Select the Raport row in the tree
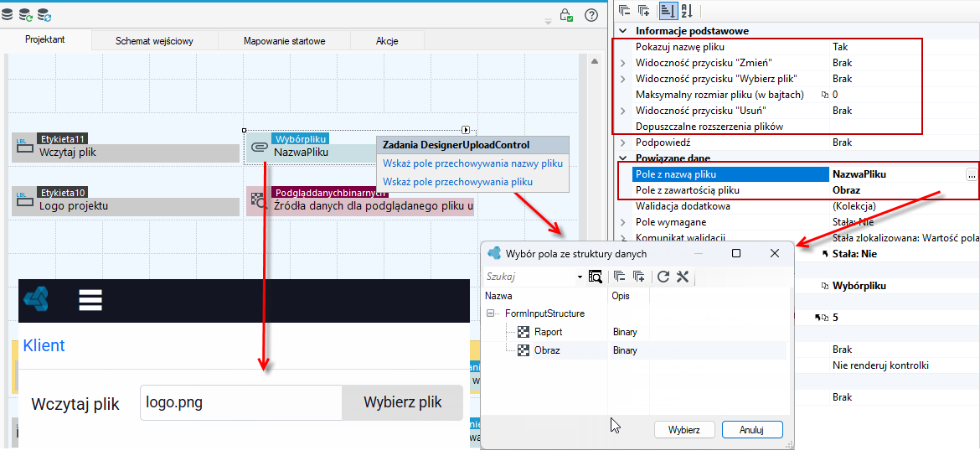Screen dimensions: 980x461 (635, 332)
